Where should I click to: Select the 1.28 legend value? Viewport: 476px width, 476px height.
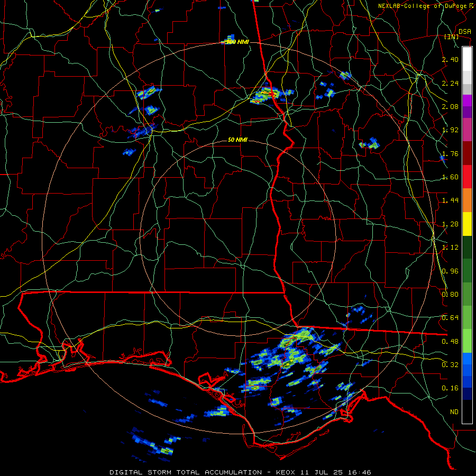pos(450,224)
